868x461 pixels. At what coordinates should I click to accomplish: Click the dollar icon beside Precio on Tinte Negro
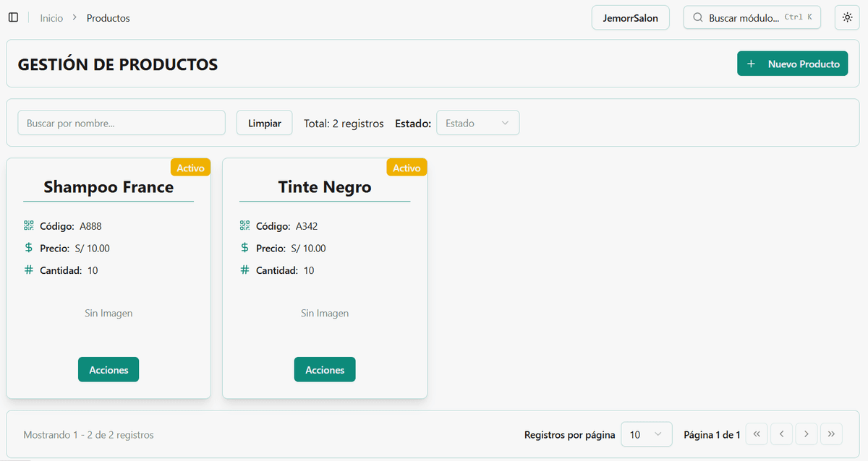pyautogui.click(x=245, y=247)
